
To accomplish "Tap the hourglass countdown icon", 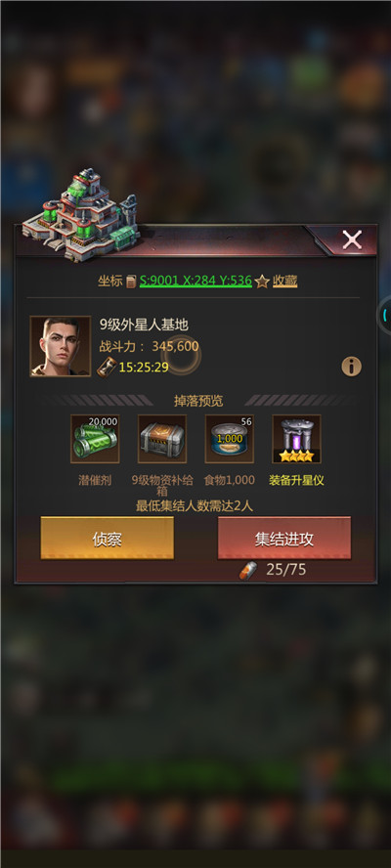I will click(107, 367).
